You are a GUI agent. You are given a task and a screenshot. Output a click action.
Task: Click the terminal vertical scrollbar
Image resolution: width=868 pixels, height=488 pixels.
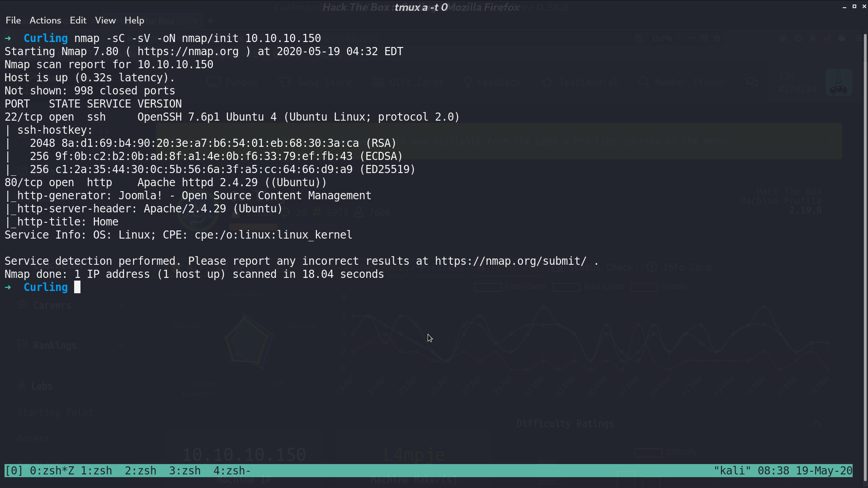(x=865, y=253)
